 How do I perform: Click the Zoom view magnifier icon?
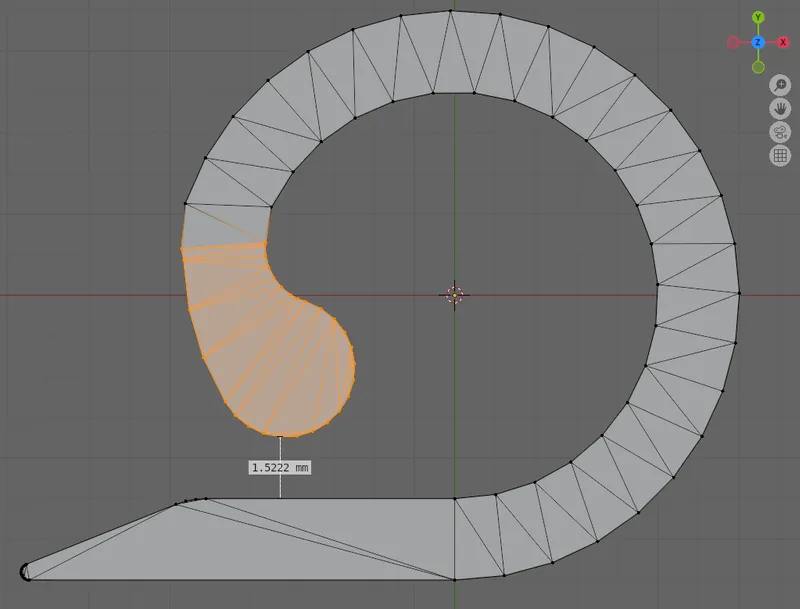click(780, 85)
